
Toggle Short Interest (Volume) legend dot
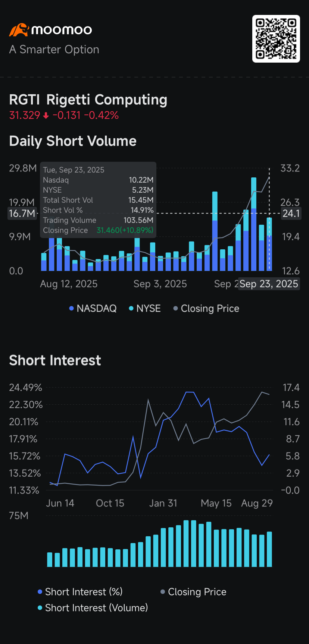pos(40,608)
